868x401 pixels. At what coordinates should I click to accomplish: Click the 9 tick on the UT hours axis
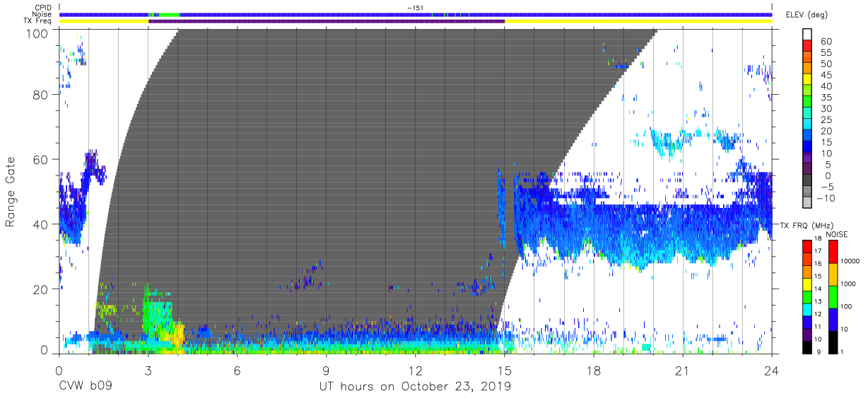pyautogui.click(x=327, y=370)
